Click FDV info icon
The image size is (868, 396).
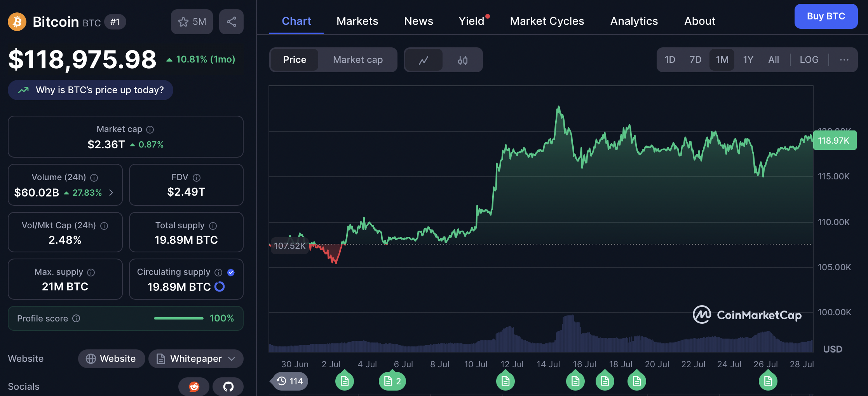197,177
